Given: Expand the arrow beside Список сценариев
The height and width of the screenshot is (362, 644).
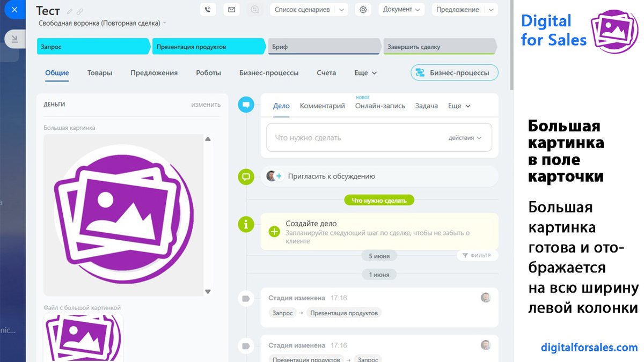Looking at the screenshot, I should (342, 10).
